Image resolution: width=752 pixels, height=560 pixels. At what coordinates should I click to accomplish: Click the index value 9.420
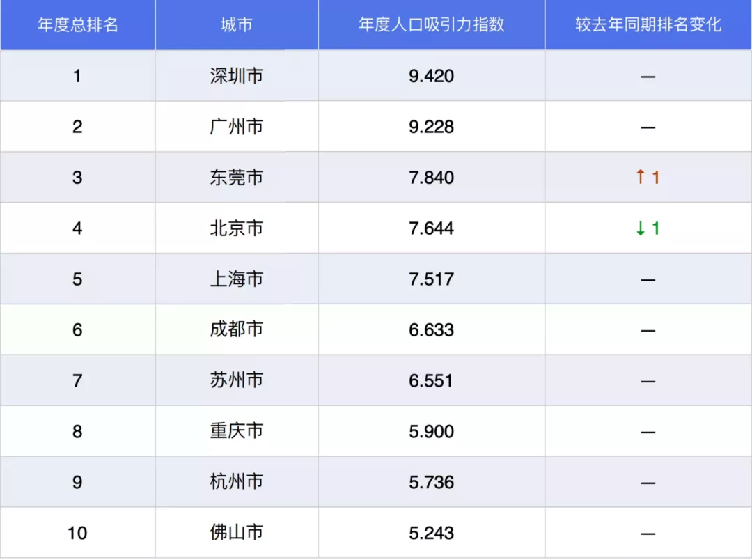432,76
